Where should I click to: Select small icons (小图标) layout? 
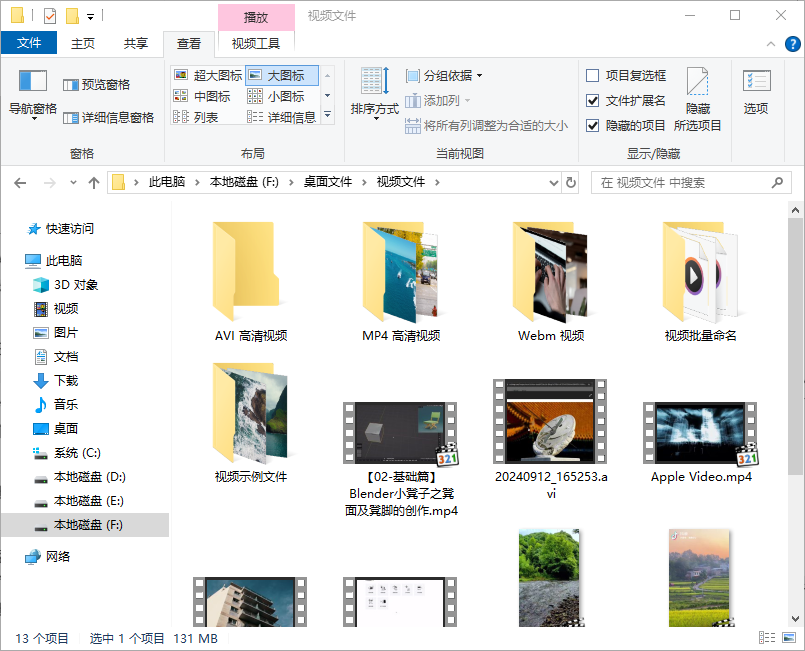(x=276, y=96)
